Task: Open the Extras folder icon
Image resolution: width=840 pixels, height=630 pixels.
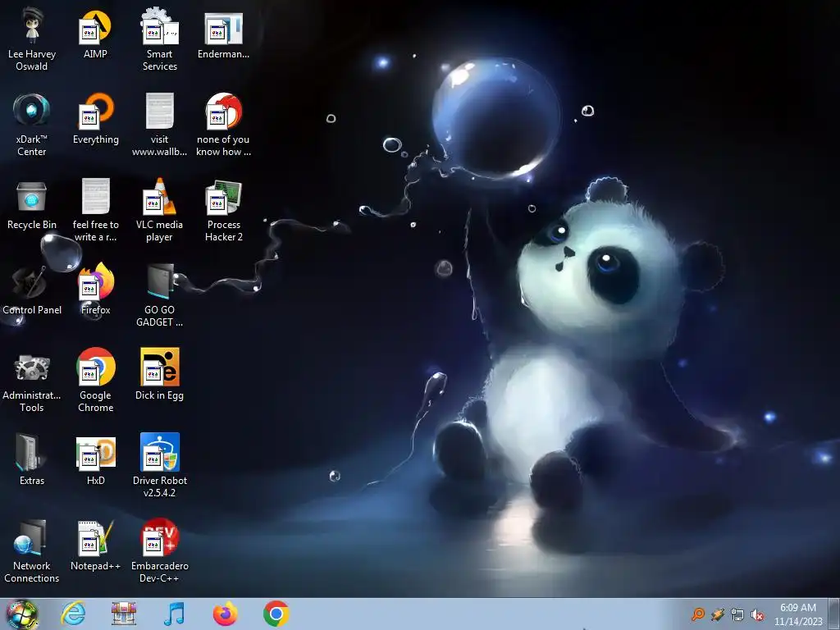Action: 32,459
